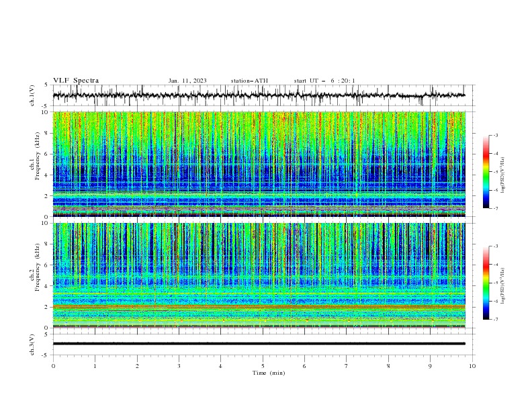Click the '-7' value on ch.2 colorbar
Screen dimensions: 532x411
tap(495, 319)
